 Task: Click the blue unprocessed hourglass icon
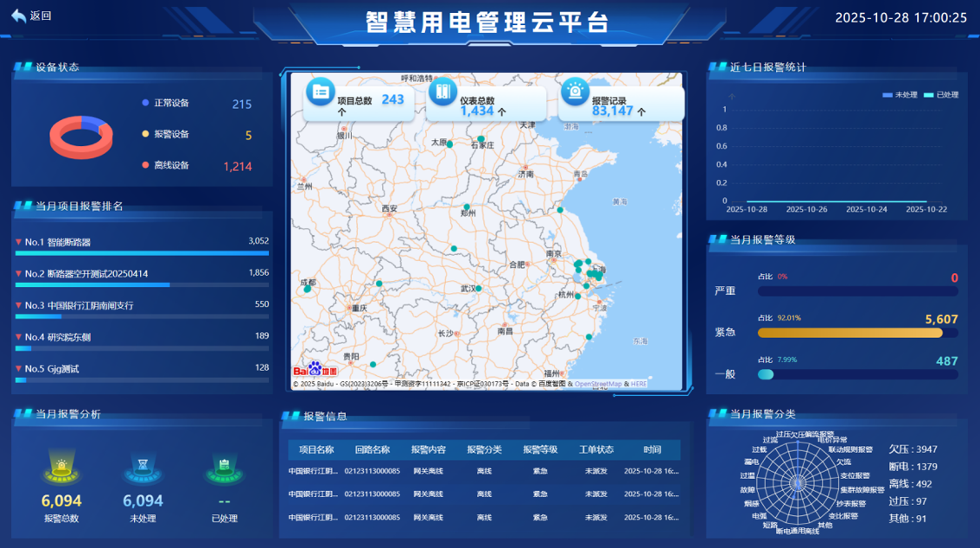pyautogui.click(x=143, y=468)
